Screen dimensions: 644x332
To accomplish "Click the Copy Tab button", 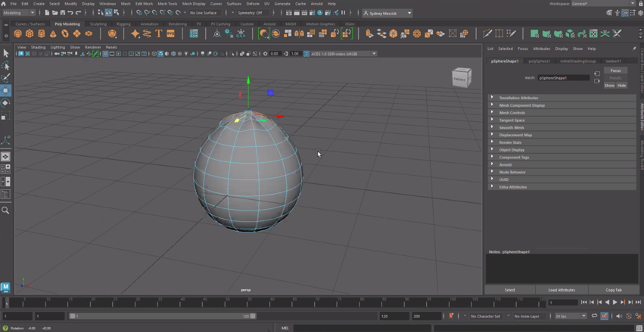I will pyautogui.click(x=613, y=290).
